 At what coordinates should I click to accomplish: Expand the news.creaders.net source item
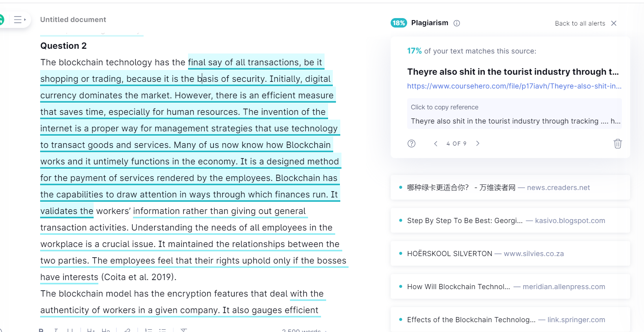coord(510,188)
